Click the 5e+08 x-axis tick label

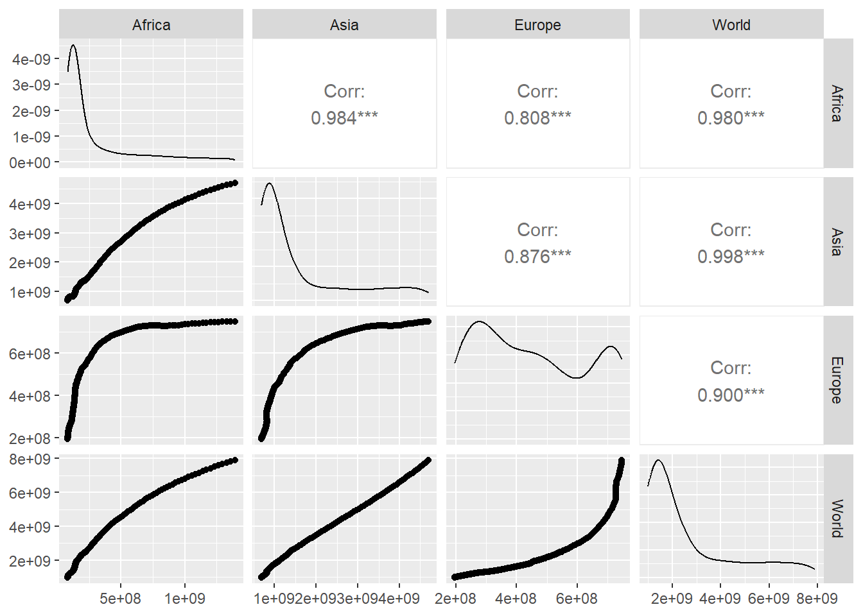[120, 599]
